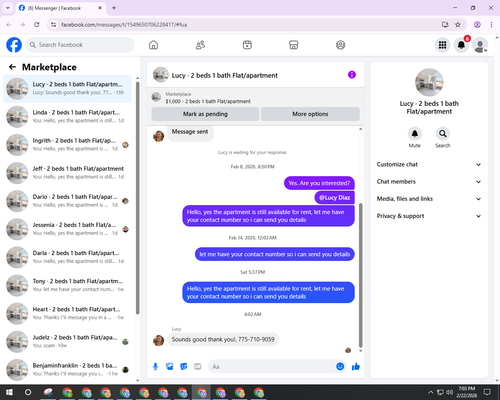Open Ingrith conversation in the list

pos(67,145)
